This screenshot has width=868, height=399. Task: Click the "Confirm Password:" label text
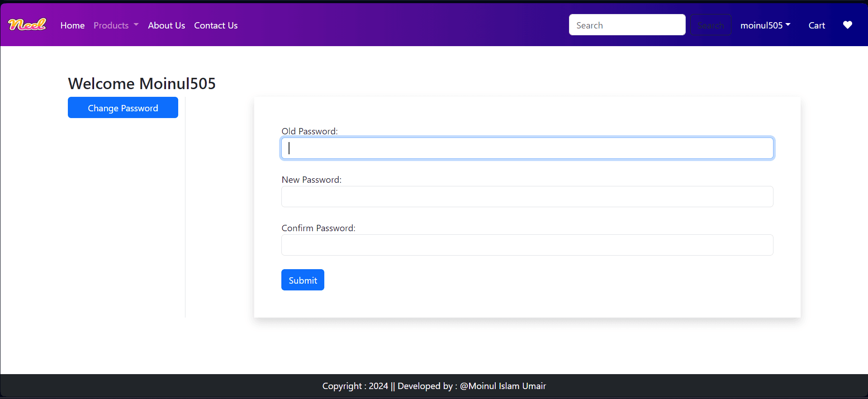(x=318, y=228)
